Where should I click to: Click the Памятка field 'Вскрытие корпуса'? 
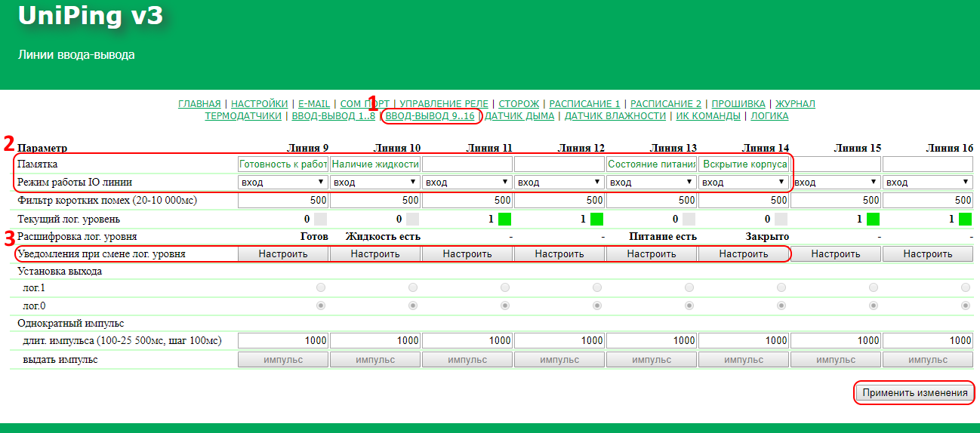click(x=744, y=164)
